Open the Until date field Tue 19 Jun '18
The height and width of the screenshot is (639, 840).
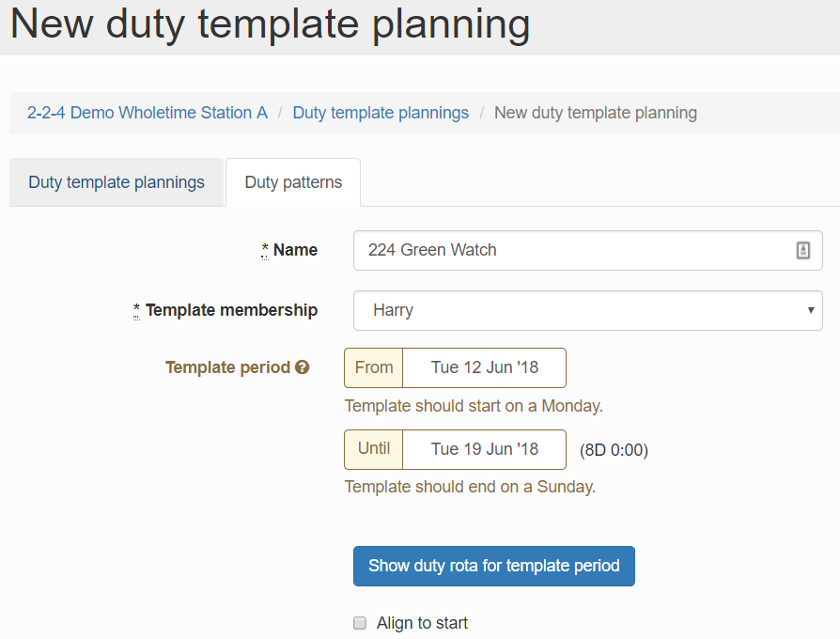[x=485, y=449]
